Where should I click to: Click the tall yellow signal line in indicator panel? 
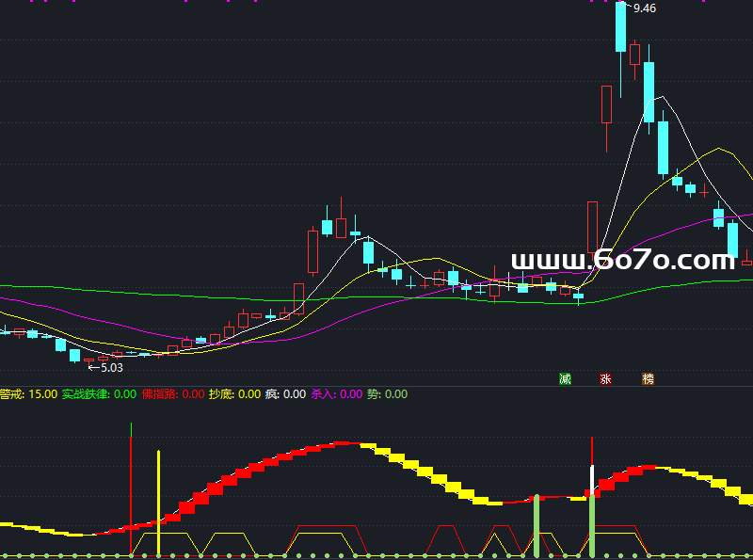point(158,504)
